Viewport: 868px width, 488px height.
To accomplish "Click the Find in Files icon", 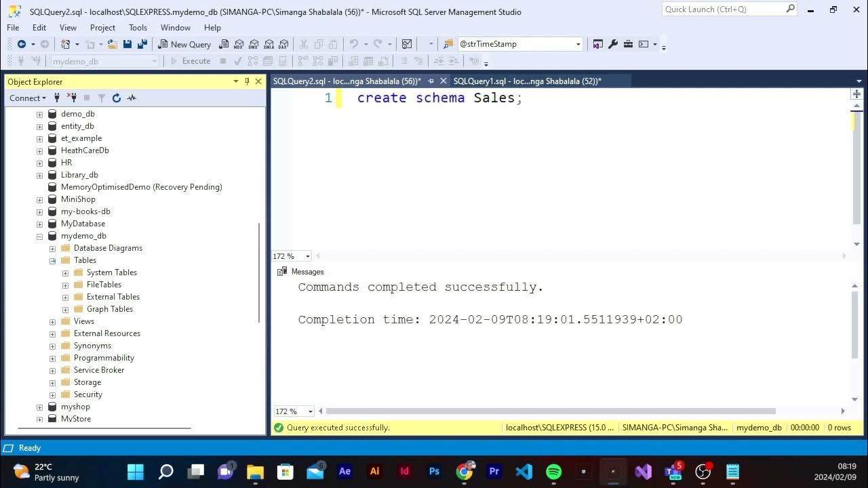I will (448, 44).
